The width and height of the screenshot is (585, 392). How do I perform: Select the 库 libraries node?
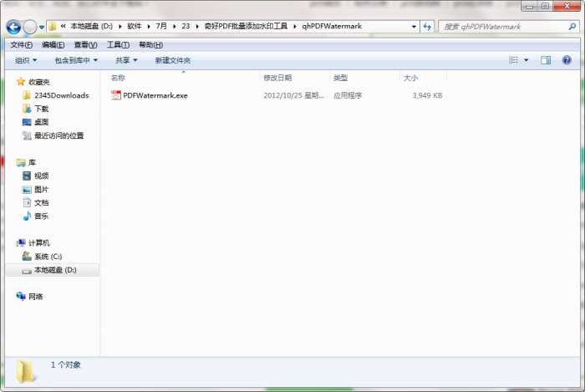tap(32, 162)
